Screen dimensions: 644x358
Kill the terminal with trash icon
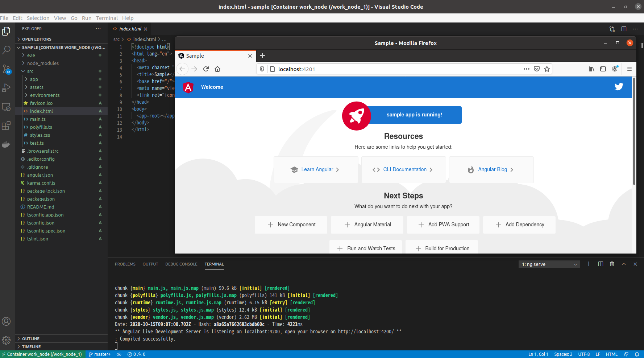pyautogui.click(x=612, y=264)
